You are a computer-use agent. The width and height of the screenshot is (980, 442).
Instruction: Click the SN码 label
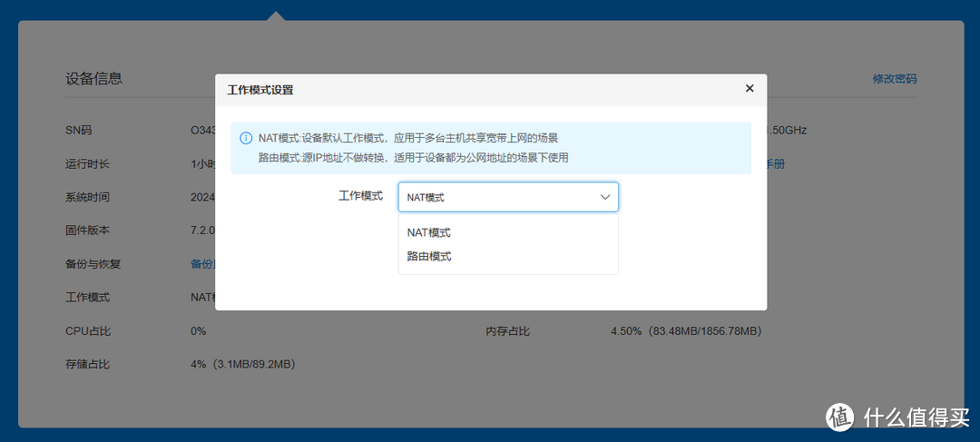click(x=79, y=131)
